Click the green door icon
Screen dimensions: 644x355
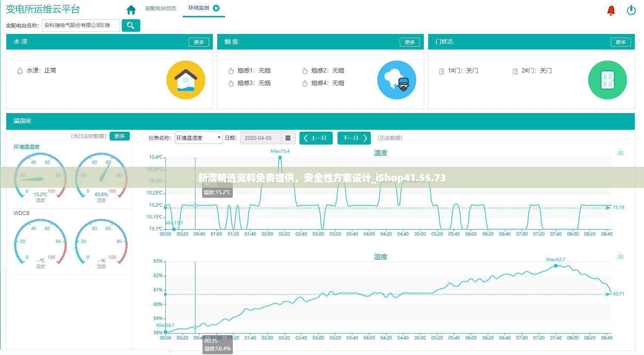[607, 80]
